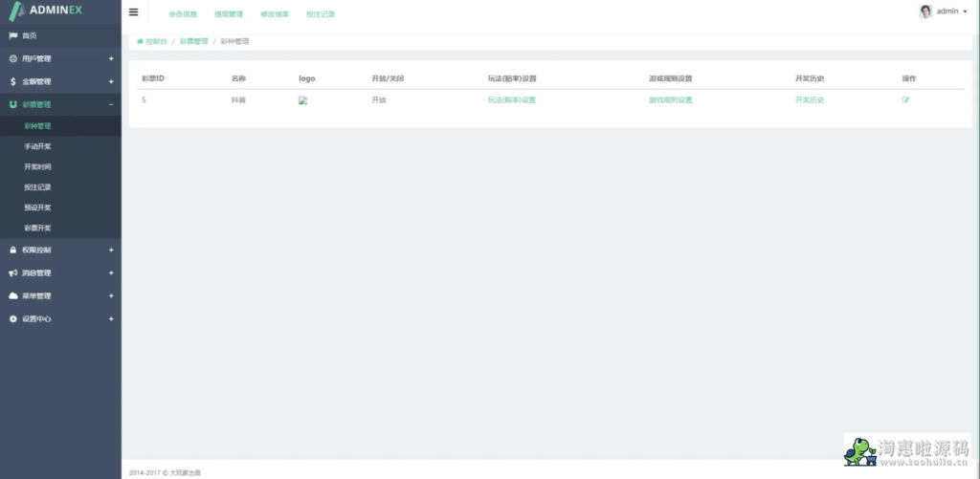Click the admin user avatar
Screen dimensions: 980x479
tap(925, 11)
